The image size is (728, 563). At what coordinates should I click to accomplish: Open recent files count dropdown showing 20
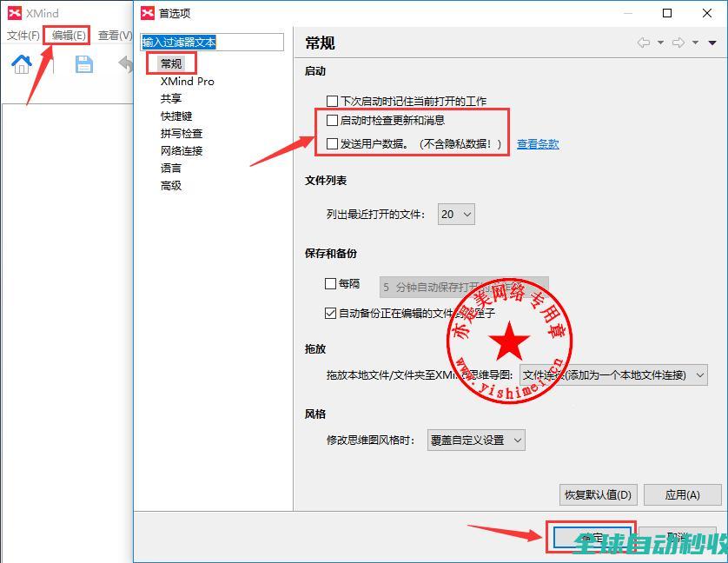[456, 214]
